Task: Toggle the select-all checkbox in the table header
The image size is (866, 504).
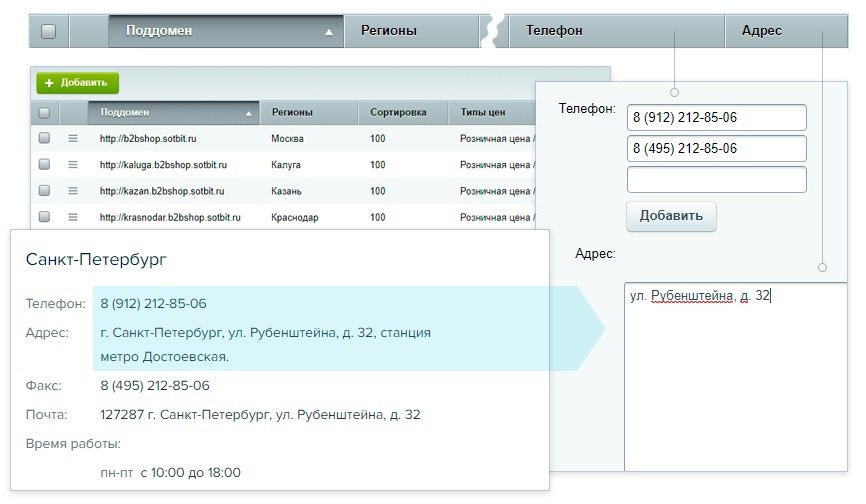Action: point(44,113)
